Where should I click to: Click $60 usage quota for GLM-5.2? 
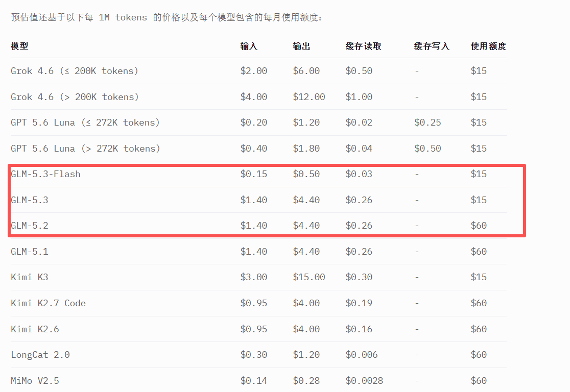pos(479,226)
